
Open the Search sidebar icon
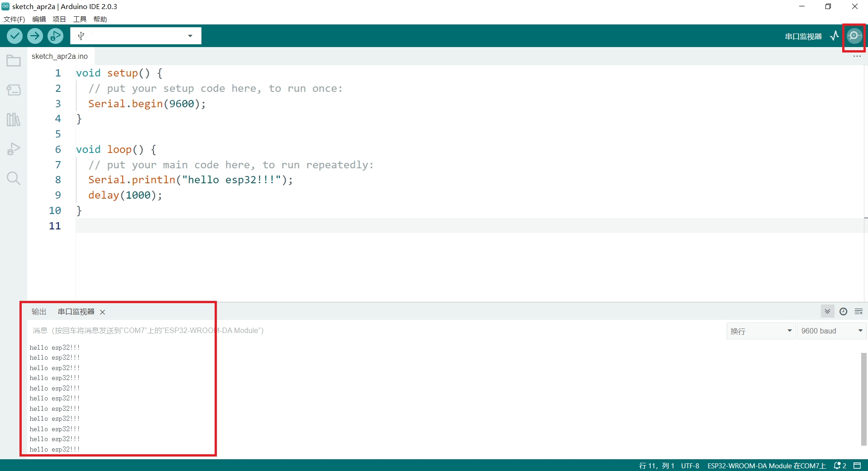pos(13,178)
